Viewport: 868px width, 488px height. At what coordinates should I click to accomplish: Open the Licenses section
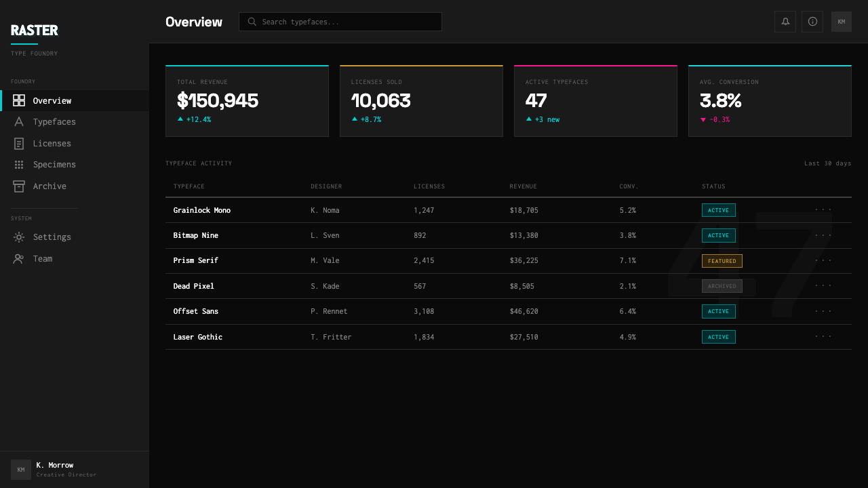pos(75,144)
